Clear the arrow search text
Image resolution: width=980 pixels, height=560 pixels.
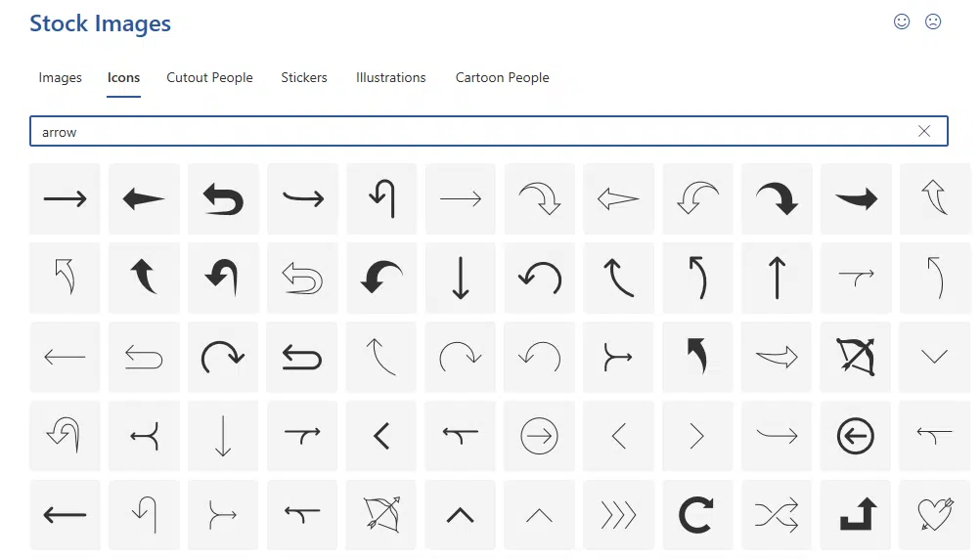pyautogui.click(x=924, y=131)
